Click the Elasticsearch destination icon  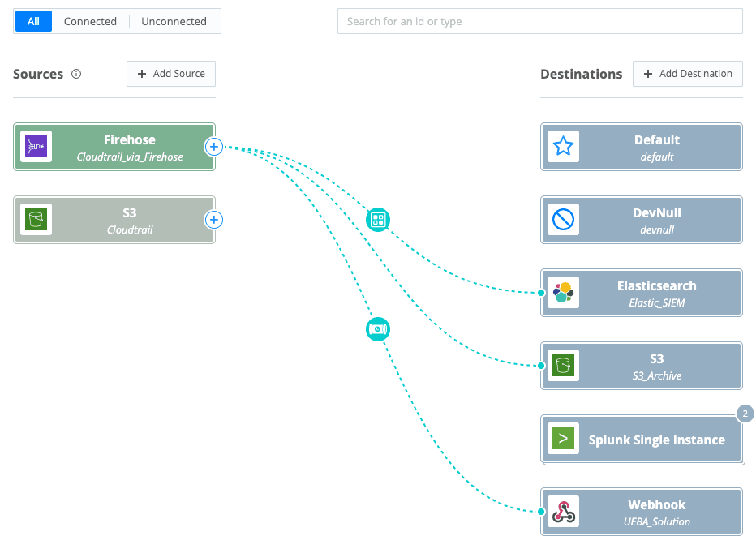pyautogui.click(x=563, y=293)
